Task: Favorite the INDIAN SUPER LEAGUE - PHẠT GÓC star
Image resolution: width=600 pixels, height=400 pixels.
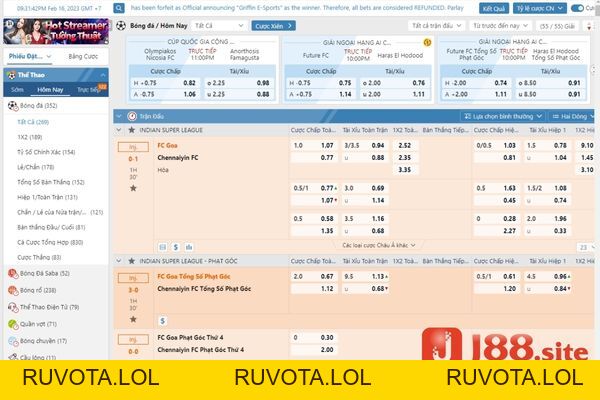Action: click(132, 261)
